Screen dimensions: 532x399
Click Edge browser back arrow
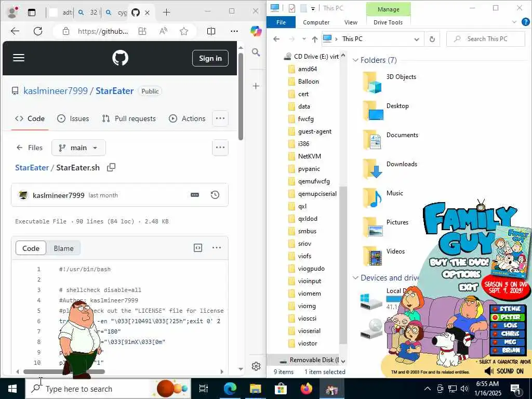(x=15, y=31)
